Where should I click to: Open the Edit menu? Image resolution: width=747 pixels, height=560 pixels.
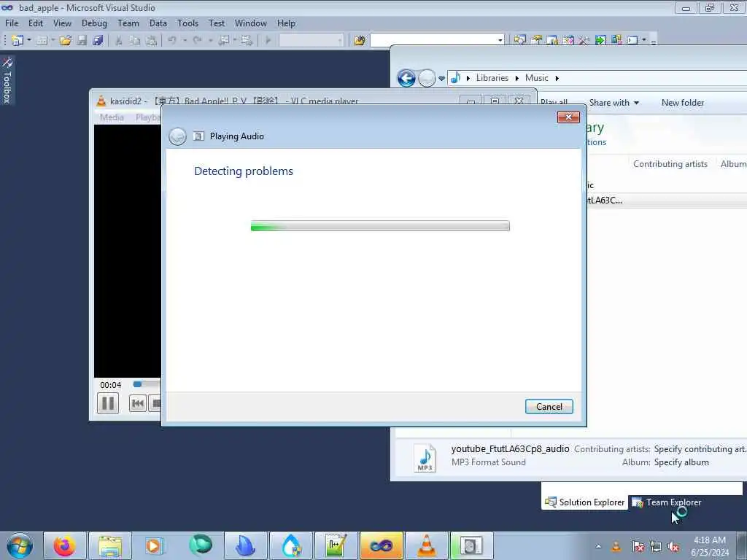click(35, 23)
